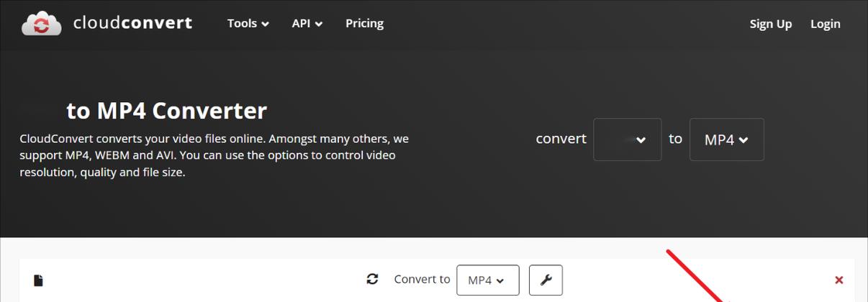Open the wrench conversion options button

click(546, 280)
